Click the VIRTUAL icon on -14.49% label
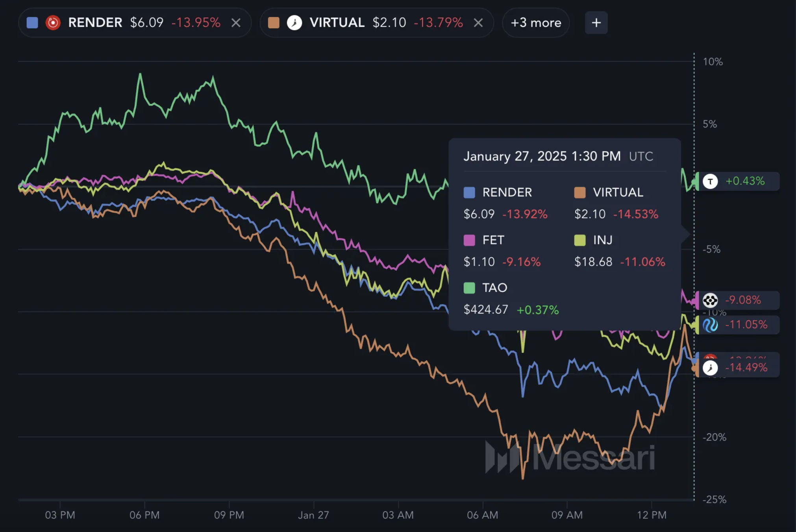This screenshot has width=796, height=532. [710, 368]
